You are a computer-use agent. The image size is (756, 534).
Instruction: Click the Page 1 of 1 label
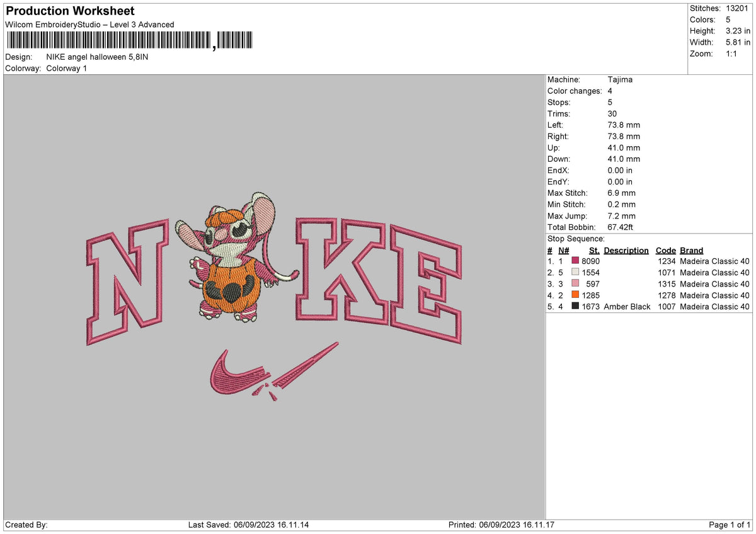click(x=730, y=523)
